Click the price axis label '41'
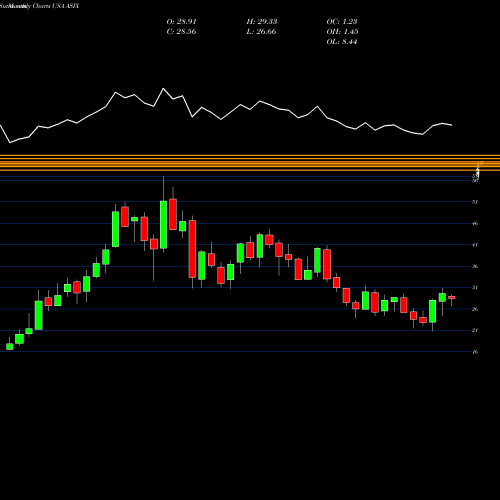Screen dimensions: 500x500 (475, 245)
